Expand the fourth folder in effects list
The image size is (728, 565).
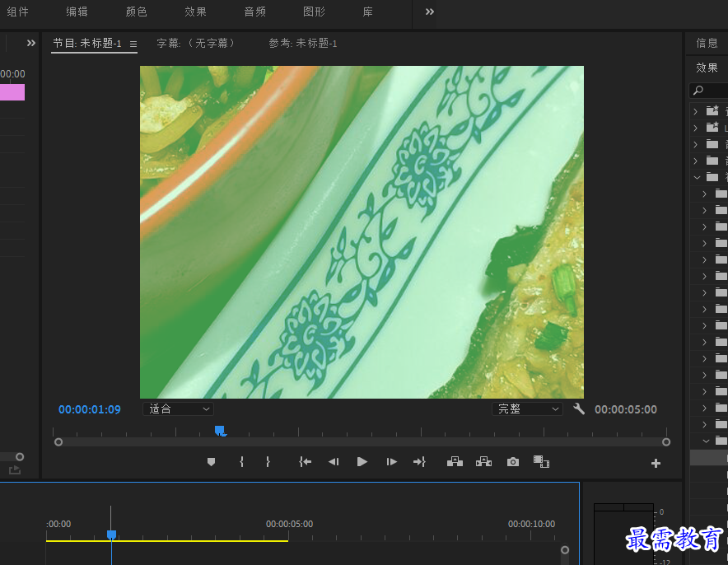[x=696, y=161]
